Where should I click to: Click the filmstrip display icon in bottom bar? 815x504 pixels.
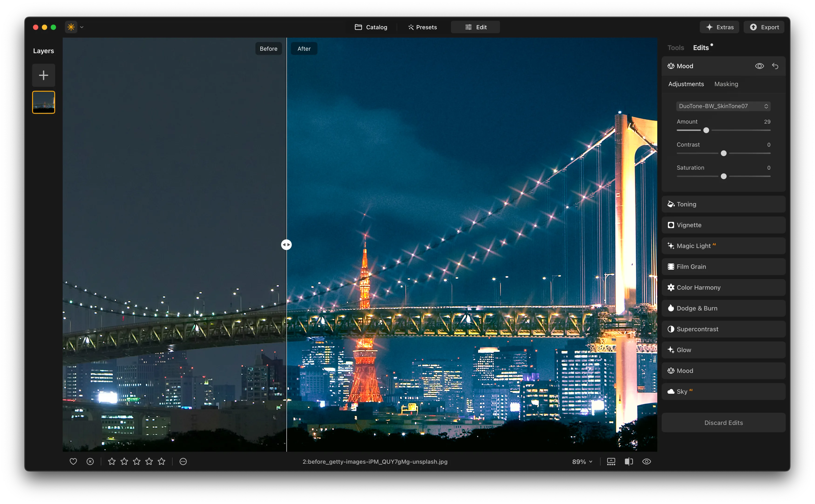tap(611, 461)
